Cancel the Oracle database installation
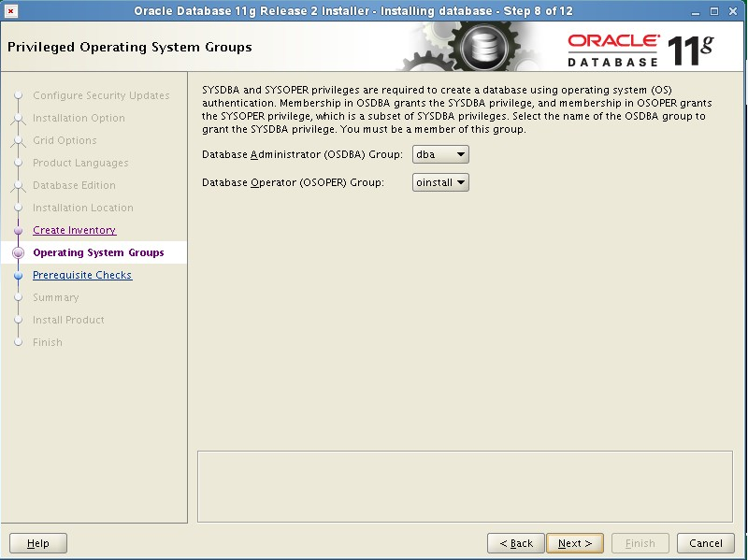This screenshot has width=748, height=560. [705, 543]
